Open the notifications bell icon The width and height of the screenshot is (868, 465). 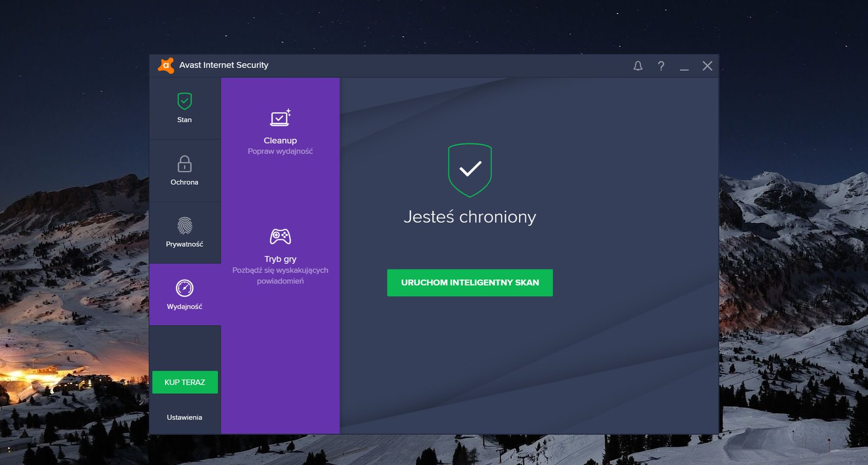click(638, 66)
